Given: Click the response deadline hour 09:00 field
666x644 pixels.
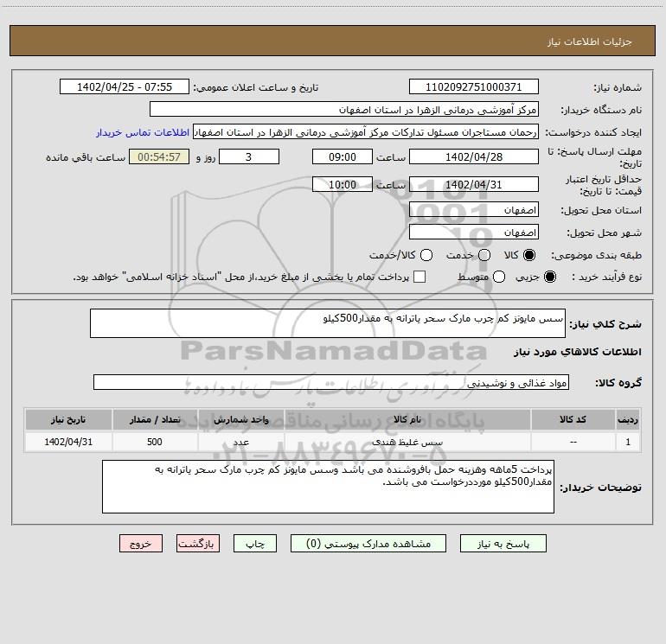Looking at the screenshot, I should (x=343, y=156).
